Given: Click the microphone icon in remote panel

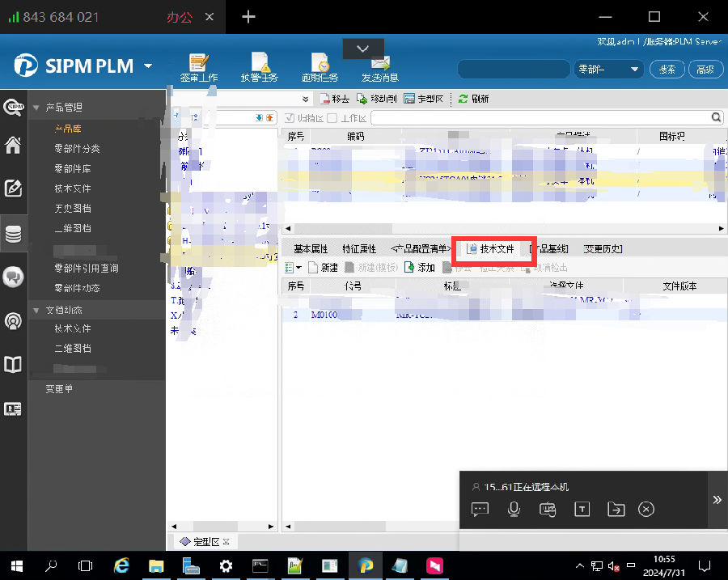Looking at the screenshot, I should pyautogui.click(x=514, y=509).
